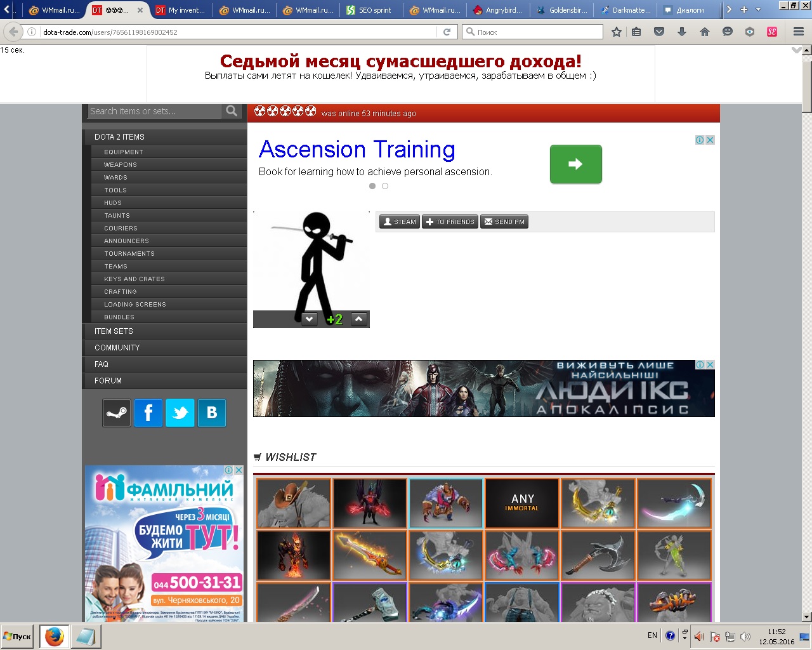Open the Steam social icon link
Screen dimensions: 812x650
tap(117, 413)
